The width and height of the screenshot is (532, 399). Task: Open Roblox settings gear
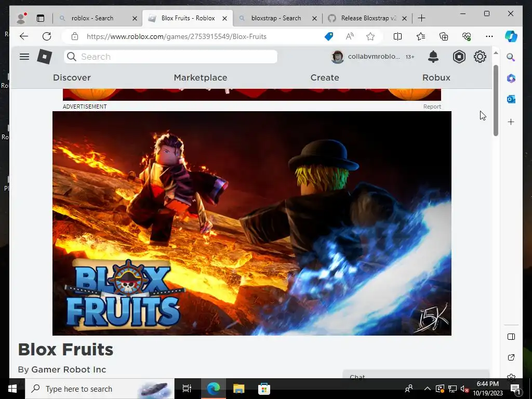(480, 57)
